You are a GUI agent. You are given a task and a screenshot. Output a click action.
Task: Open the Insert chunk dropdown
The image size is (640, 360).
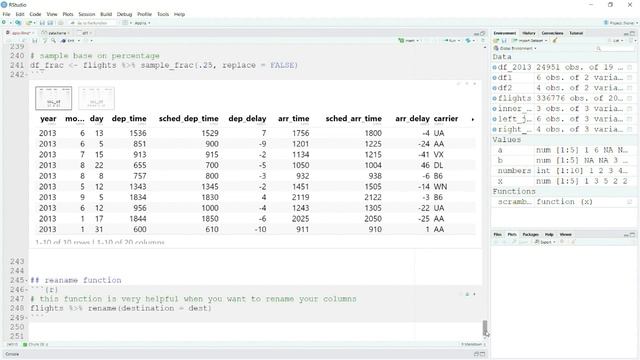point(409,41)
